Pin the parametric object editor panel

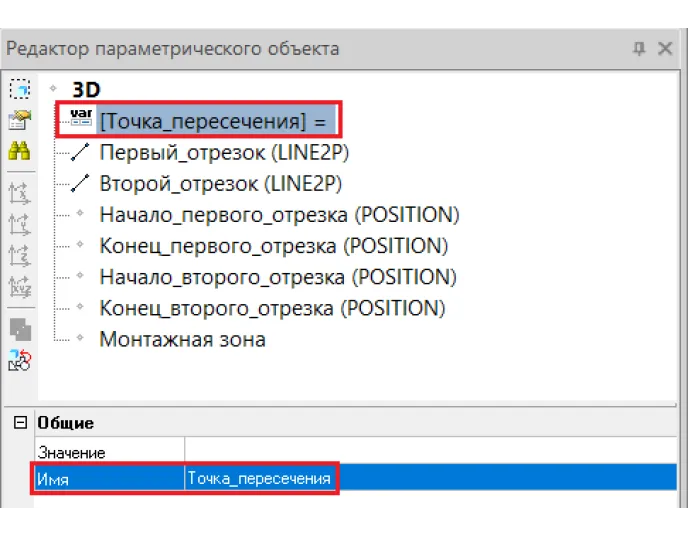(639, 48)
